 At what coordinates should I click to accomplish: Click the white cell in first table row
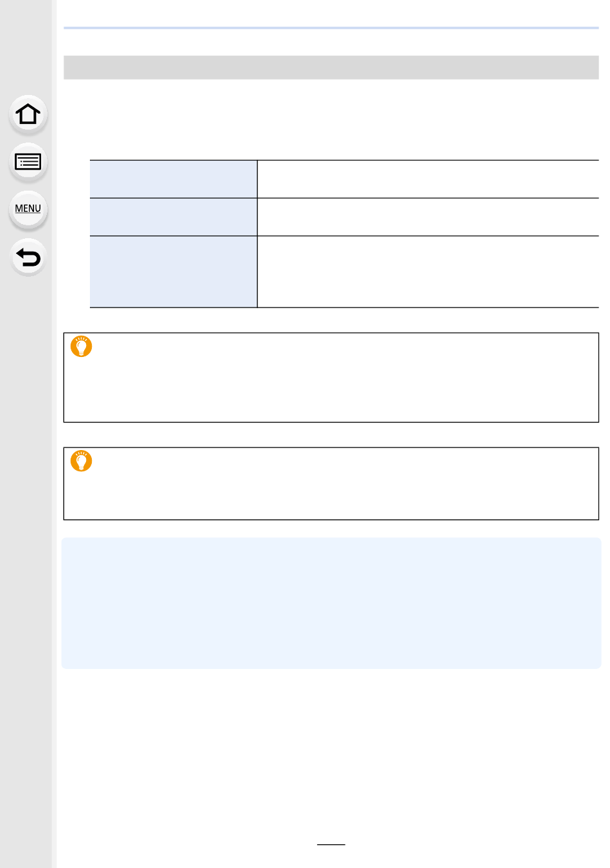[428, 179]
